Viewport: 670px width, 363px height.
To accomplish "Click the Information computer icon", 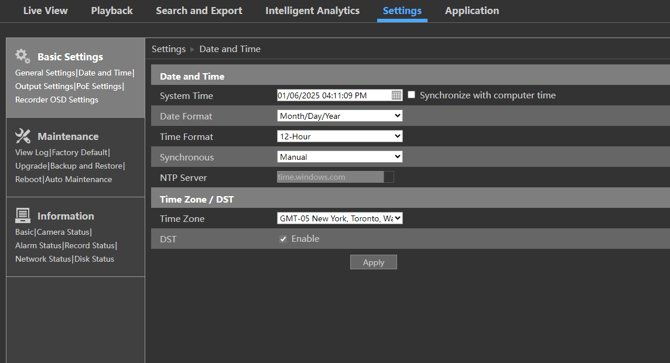I will (23, 215).
